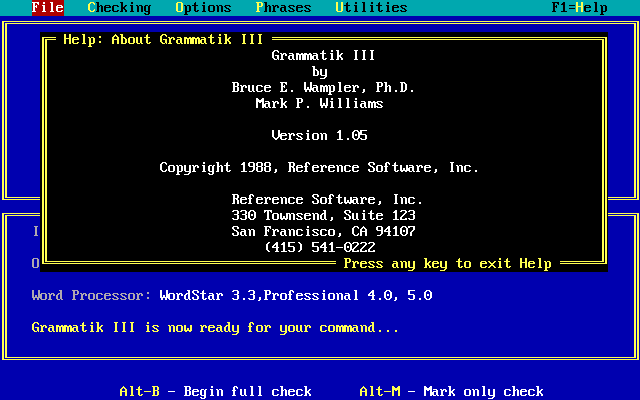Click the 'Help: About Grammatik III' title

[163, 40]
